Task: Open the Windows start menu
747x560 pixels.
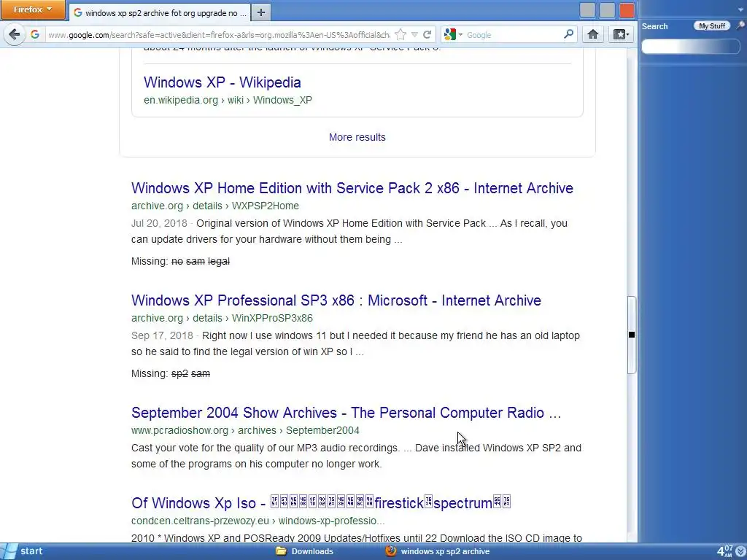Action: pyautogui.click(x=23, y=551)
